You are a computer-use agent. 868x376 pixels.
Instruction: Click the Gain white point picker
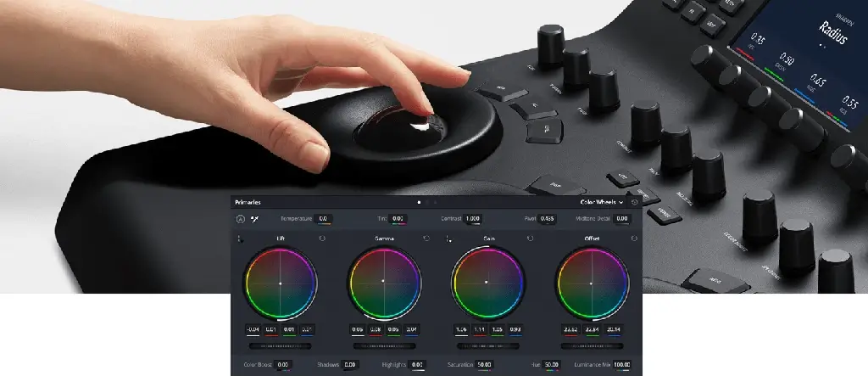(448, 239)
